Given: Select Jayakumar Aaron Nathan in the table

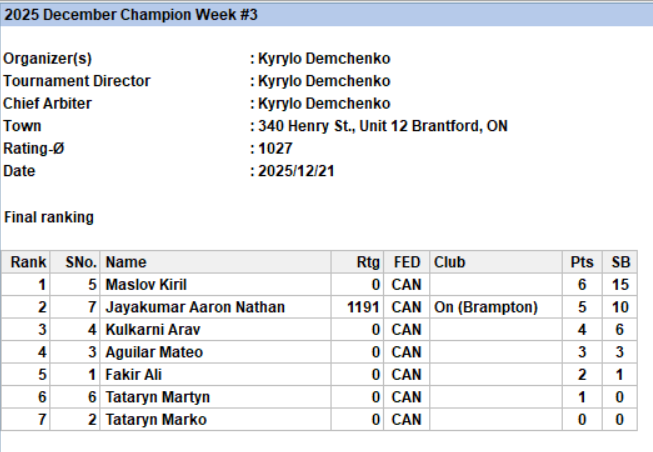Looking at the screenshot, I should point(195,307).
